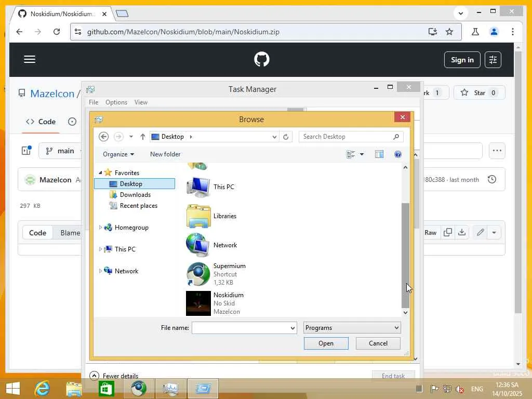This screenshot has width=532, height=399.
Task: Click the Open button
Action: click(326, 343)
